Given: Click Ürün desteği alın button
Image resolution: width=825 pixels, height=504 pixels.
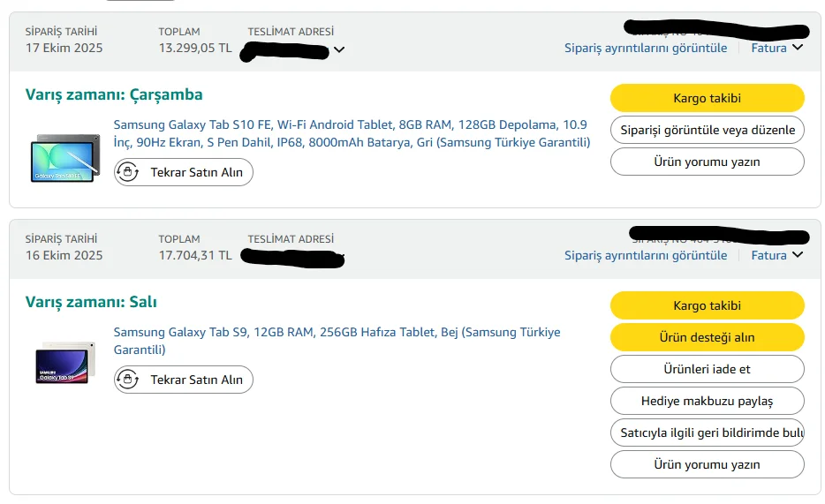Looking at the screenshot, I should (707, 337).
